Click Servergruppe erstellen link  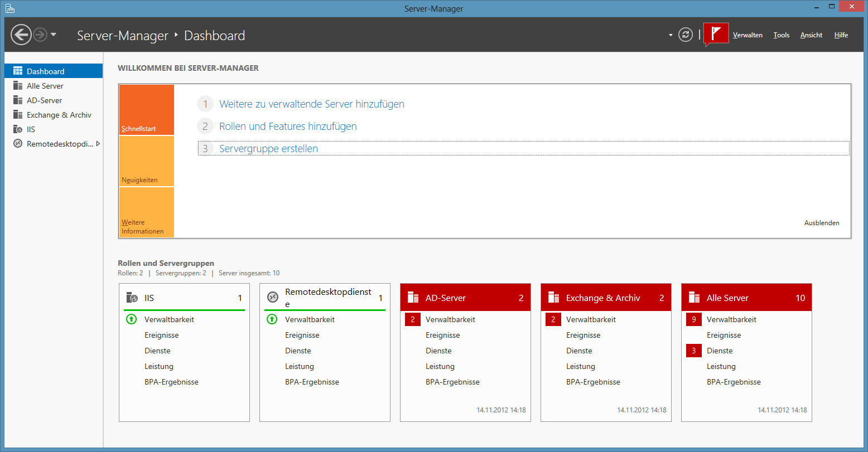(x=268, y=149)
